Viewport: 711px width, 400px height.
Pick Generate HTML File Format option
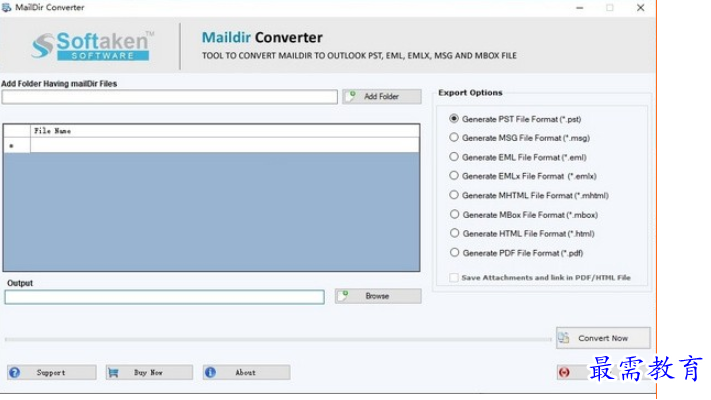pos(521,234)
